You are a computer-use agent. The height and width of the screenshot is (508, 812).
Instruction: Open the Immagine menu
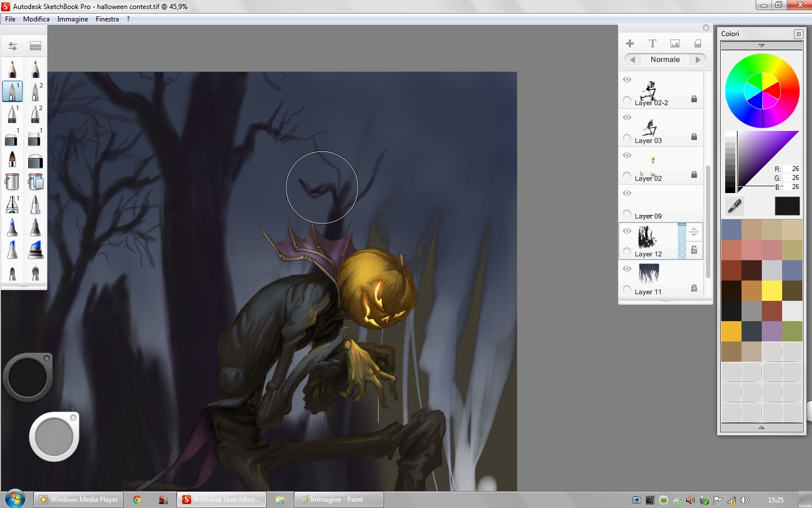(x=72, y=19)
